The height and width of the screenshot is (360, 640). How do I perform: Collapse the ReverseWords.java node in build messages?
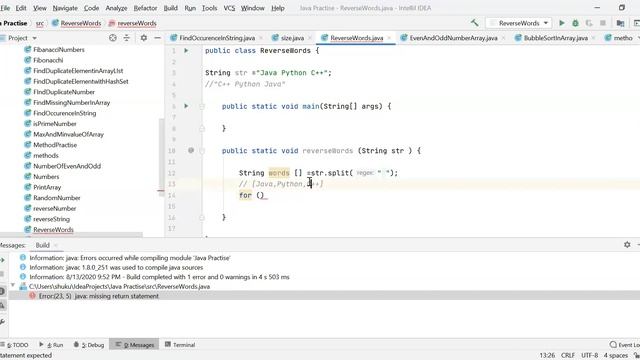click(13, 286)
